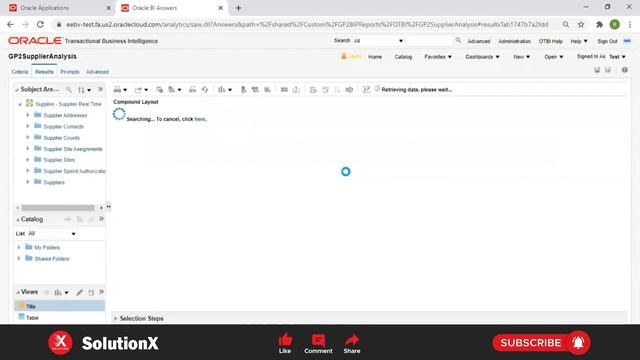Image resolution: width=640 pixels, height=360 pixels.
Task: Click the edit view pencil icon
Action: pos(80,292)
